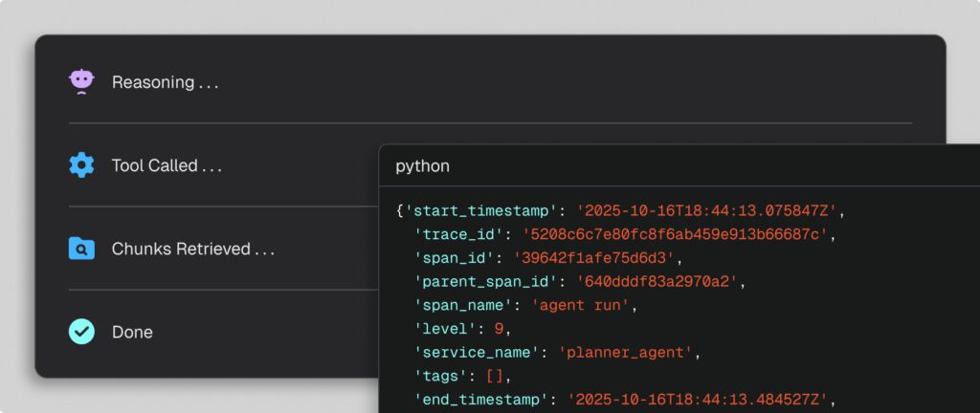This screenshot has height=413, width=980.
Task: Expand the Chunks Retrieved step text
Action: pyautogui.click(x=192, y=250)
